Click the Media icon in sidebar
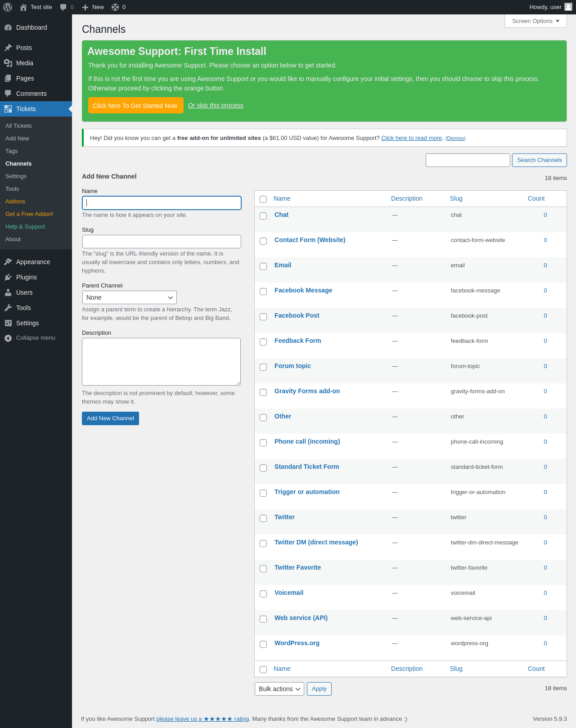 click(x=8, y=63)
